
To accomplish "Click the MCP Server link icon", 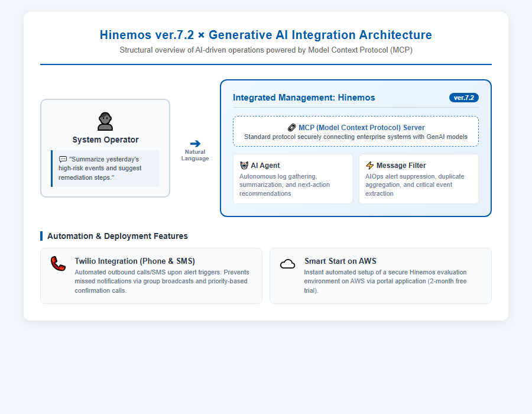I will [292, 128].
